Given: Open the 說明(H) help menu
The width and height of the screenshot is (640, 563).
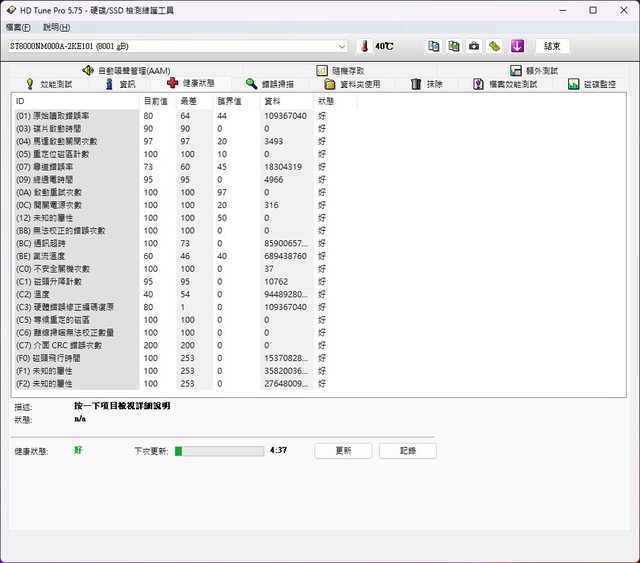Looking at the screenshot, I should [57, 27].
